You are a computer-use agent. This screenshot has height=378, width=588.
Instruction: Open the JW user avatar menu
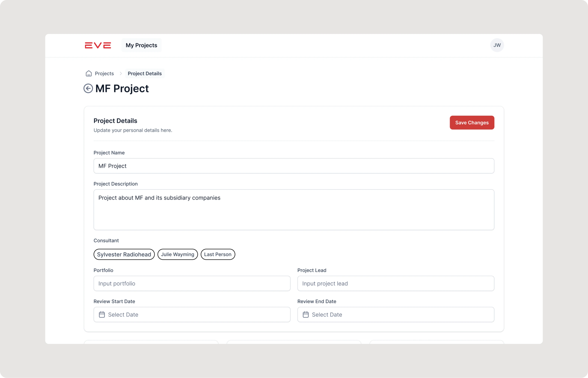tap(497, 45)
